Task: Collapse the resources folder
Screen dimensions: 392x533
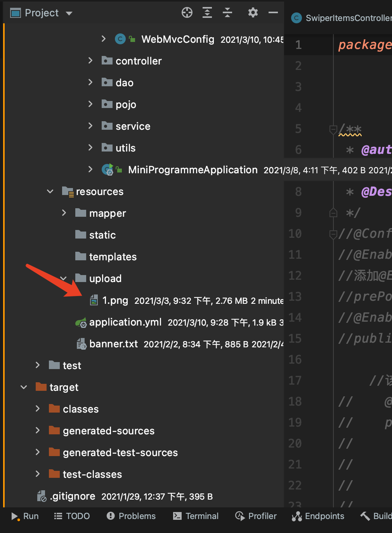Action: pos(50,192)
